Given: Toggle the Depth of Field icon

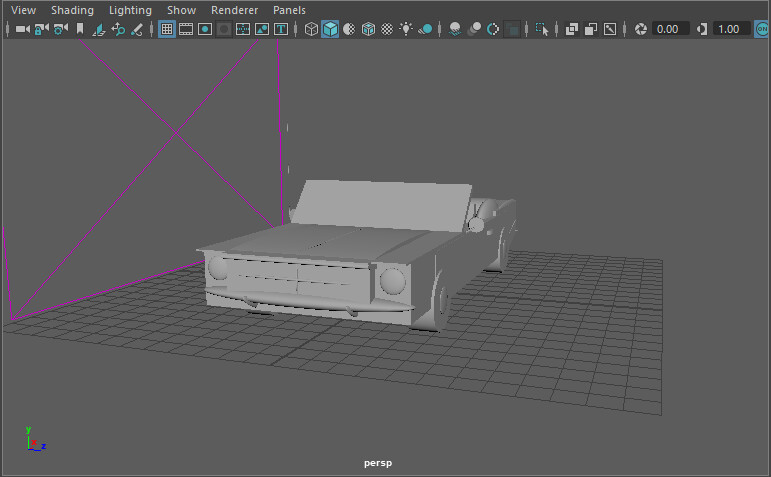Looking at the screenshot, I should click(x=512, y=29).
